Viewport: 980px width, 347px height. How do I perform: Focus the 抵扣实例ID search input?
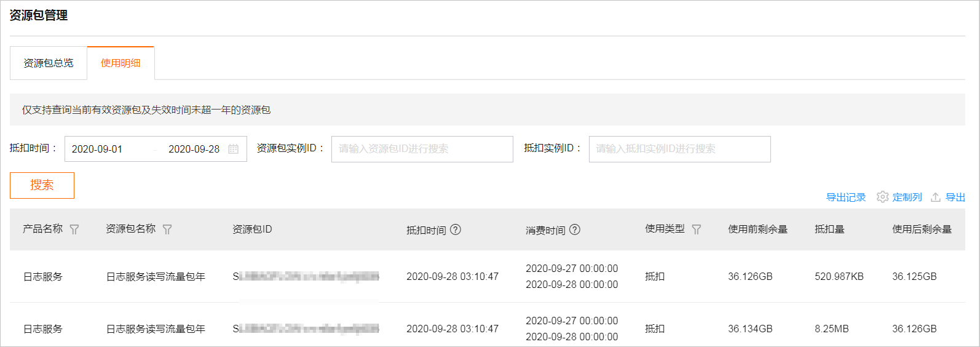point(680,149)
